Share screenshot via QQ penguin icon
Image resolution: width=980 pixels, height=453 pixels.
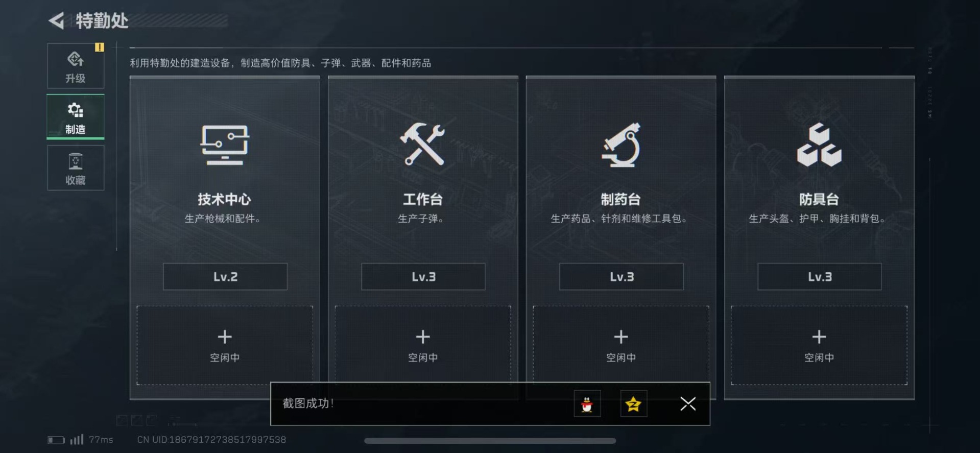[587, 404]
